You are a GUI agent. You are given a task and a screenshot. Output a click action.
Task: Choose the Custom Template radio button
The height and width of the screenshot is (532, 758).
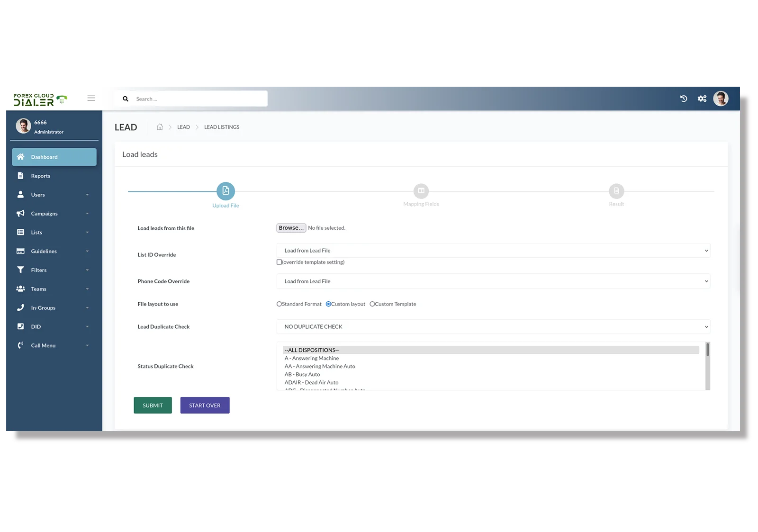373,304
